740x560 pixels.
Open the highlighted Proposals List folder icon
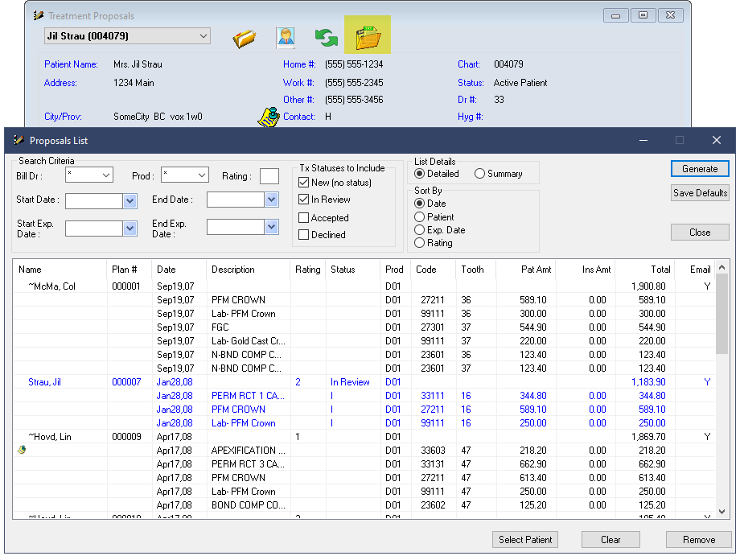tap(368, 37)
